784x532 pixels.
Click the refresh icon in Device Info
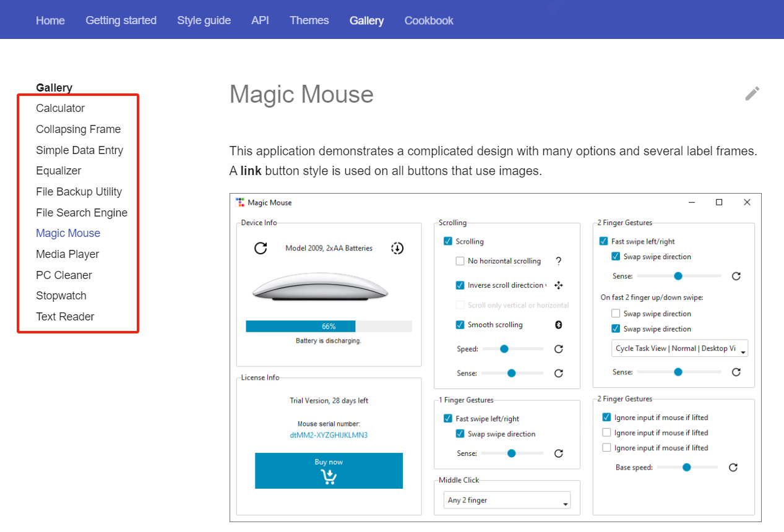261,248
